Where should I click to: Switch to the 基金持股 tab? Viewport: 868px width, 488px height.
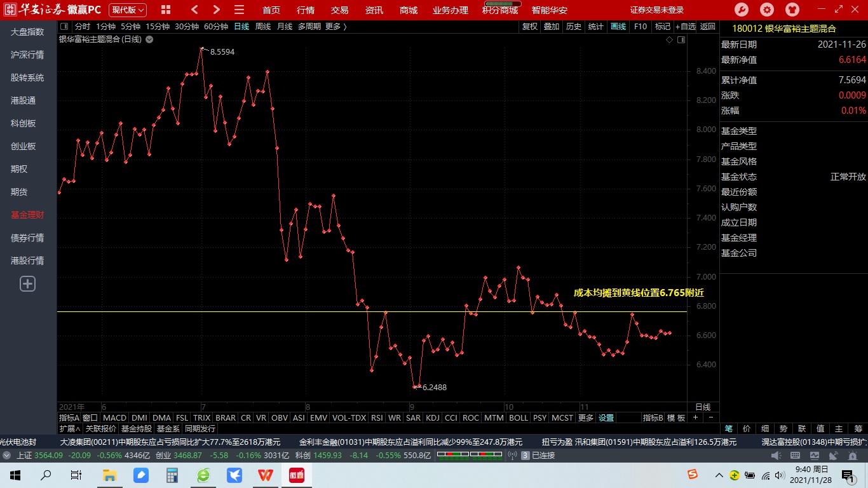[137, 429]
